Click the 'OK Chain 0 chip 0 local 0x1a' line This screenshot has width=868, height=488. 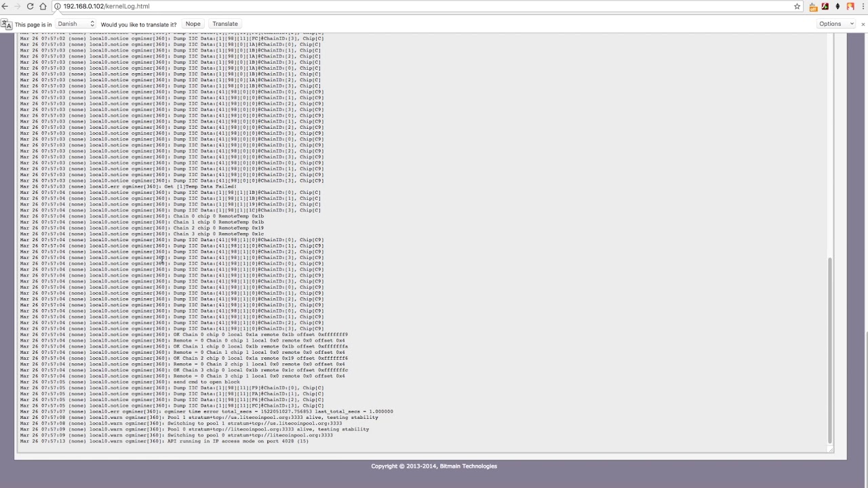[184, 335]
